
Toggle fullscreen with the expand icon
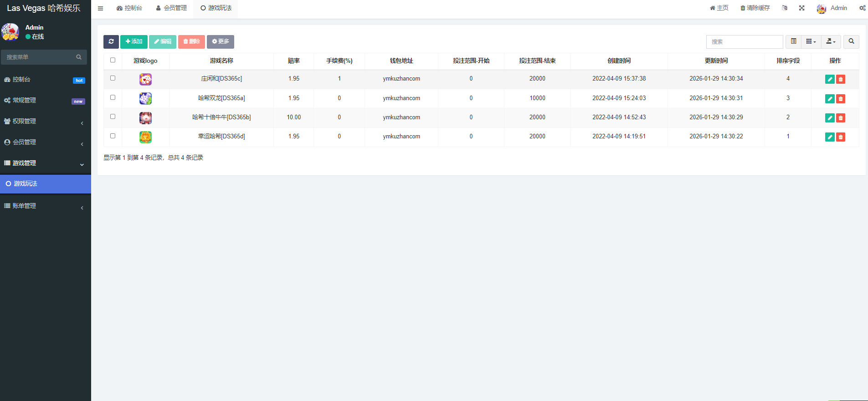[801, 8]
